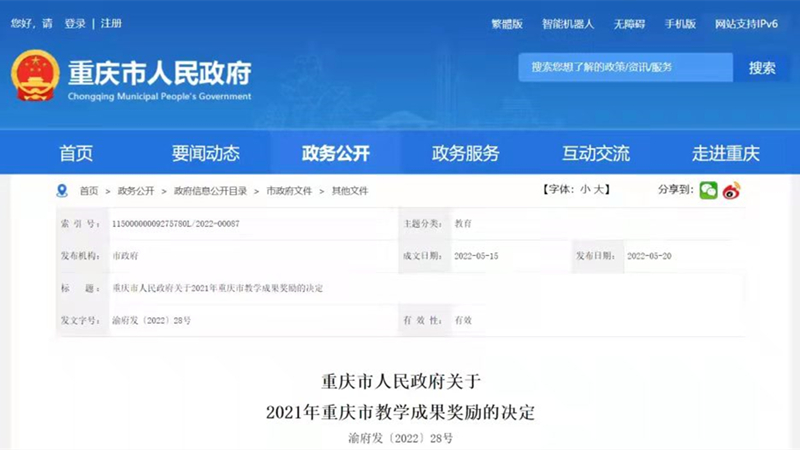Click the 发文字号 value 渝府发〔2022〕28号 in table
This screenshot has width=800, height=450.
click(x=152, y=320)
